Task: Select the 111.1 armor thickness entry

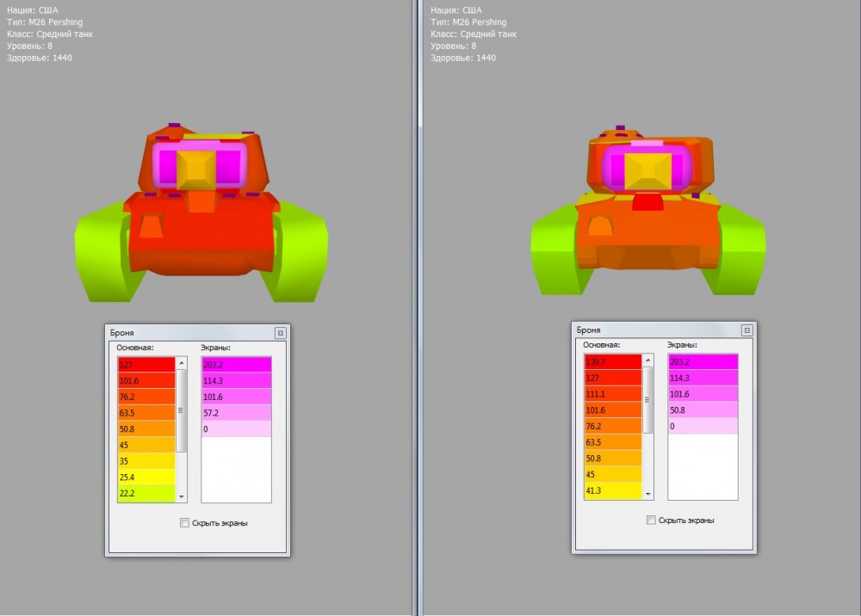Action: (x=612, y=393)
